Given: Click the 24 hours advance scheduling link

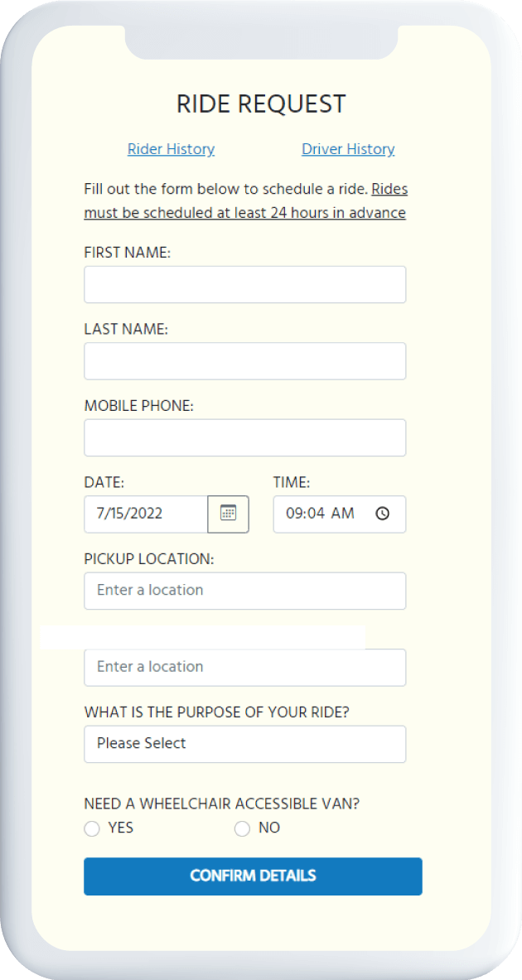Looking at the screenshot, I should pos(244,212).
